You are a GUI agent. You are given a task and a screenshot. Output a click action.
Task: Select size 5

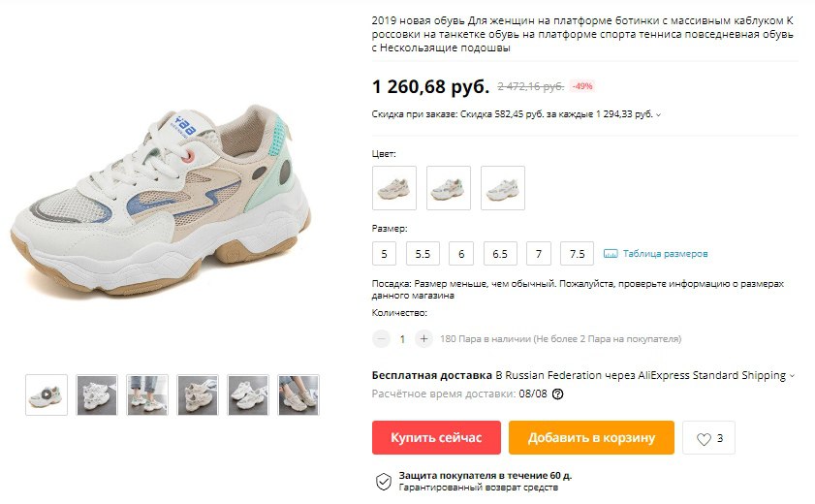384,254
